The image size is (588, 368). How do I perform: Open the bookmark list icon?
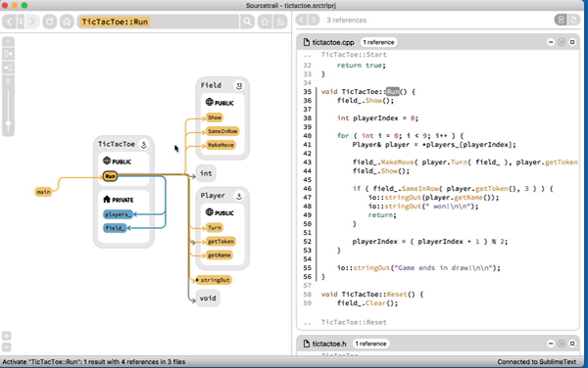pos(280,22)
